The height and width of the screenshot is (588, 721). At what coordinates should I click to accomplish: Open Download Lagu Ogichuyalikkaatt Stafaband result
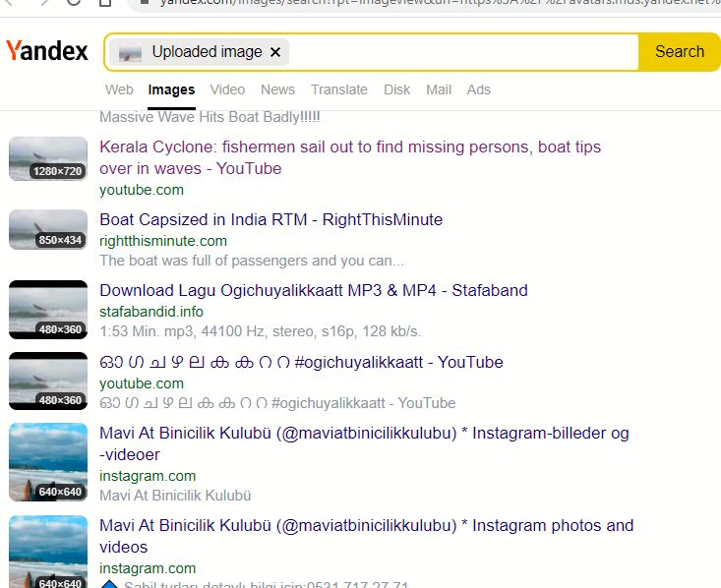pyautogui.click(x=313, y=290)
